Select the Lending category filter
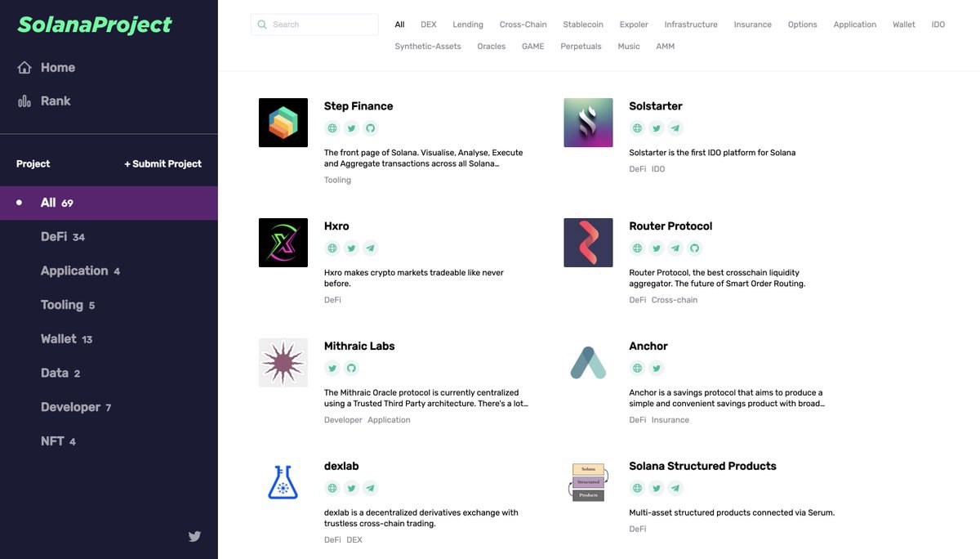The width and height of the screenshot is (980, 559). coord(468,25)
